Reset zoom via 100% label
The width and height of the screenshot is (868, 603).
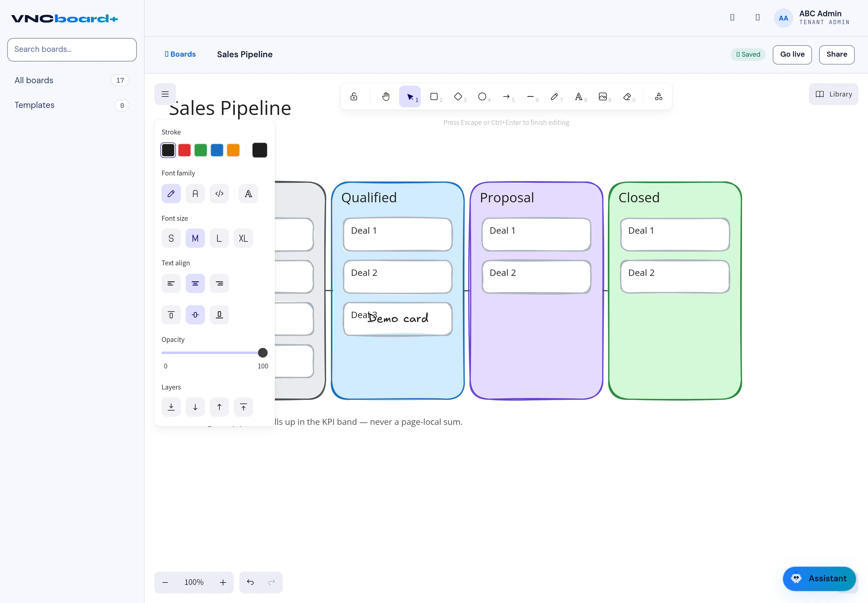(x=194, y=582)
